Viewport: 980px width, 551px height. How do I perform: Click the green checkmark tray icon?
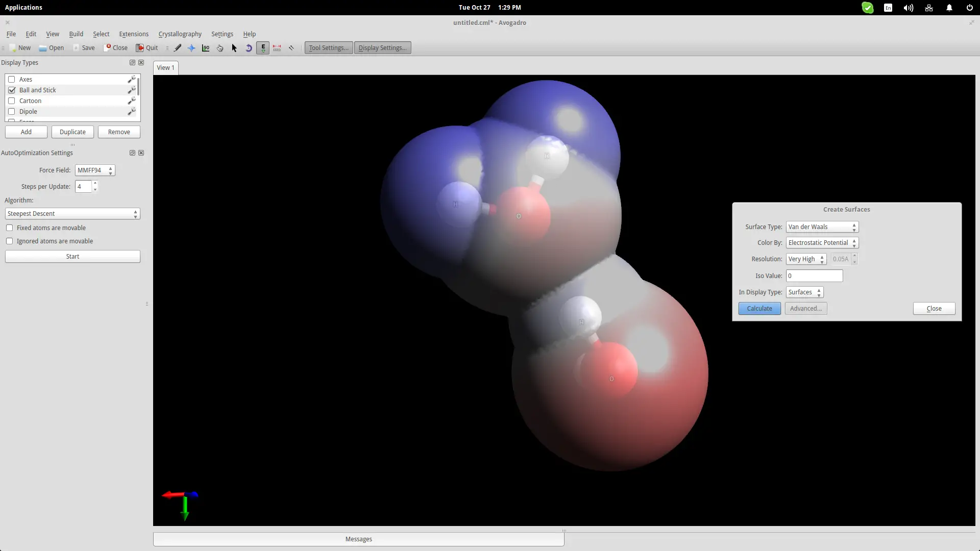(868, 8)
